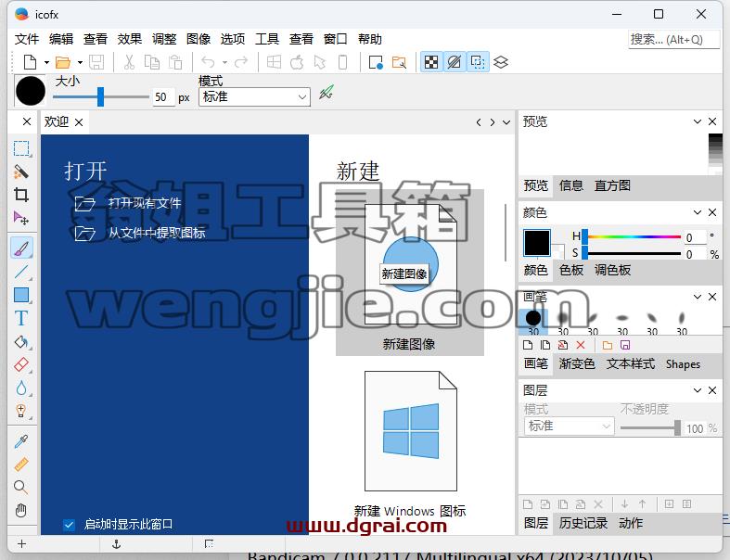Select the Ruler measure tool
Viewport: 730px width, 560px height.
point(21,465)
